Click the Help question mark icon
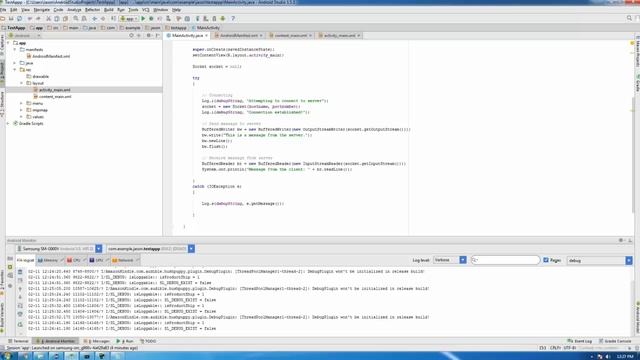This screenshot has height=360, width=640. [233, 18]
